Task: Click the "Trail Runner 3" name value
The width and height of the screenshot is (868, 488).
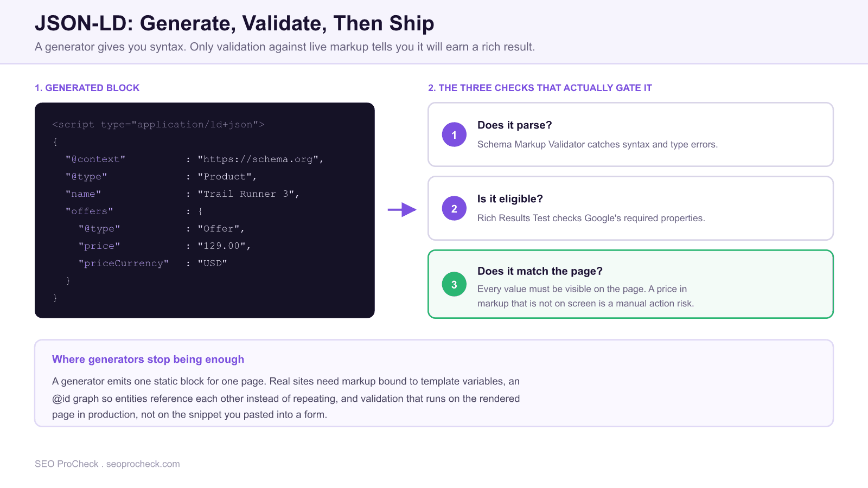Action: [x=248, y=194]
